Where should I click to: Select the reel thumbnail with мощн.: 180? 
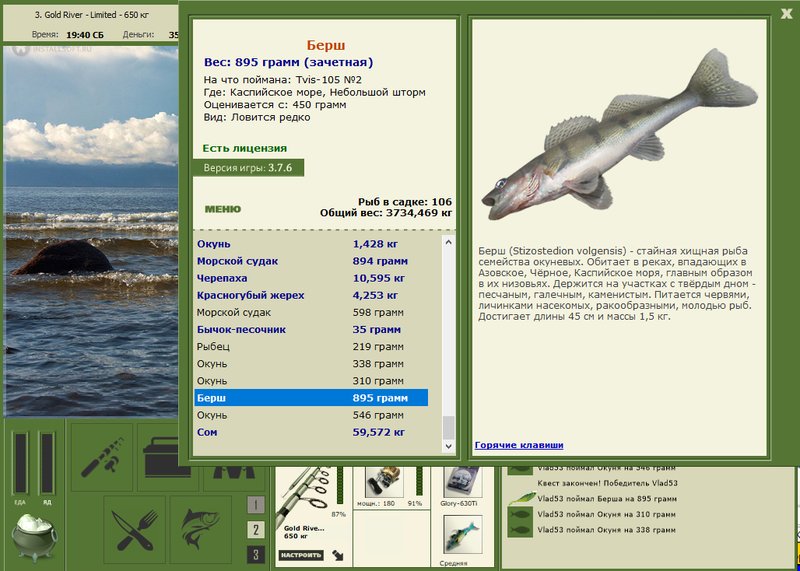pos(384,482)
